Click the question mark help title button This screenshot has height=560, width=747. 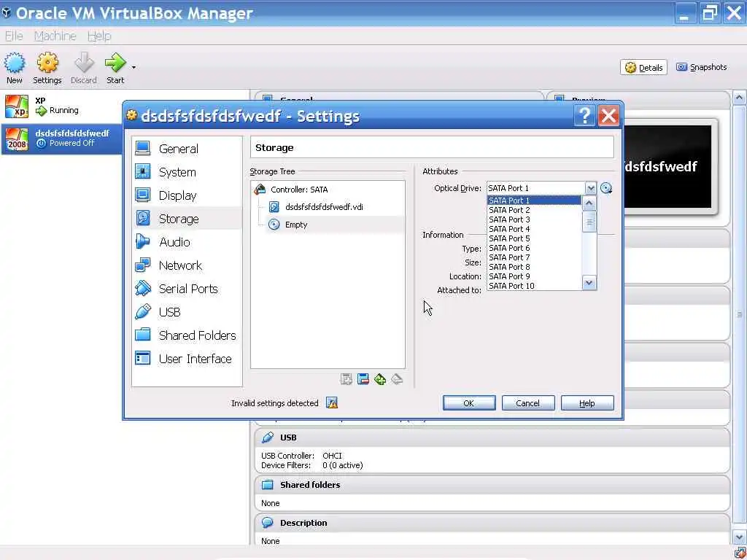click(x=584, y=116)
